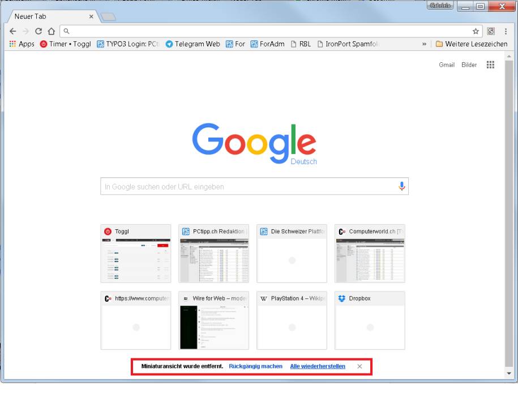Open the Computerworld.ch thumbnail tile
518x420 pixels.
[x=370, y=254]
